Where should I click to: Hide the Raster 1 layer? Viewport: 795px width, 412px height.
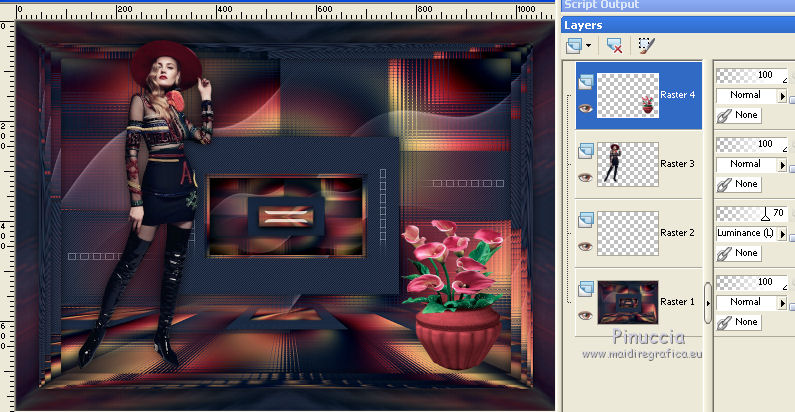586,315
